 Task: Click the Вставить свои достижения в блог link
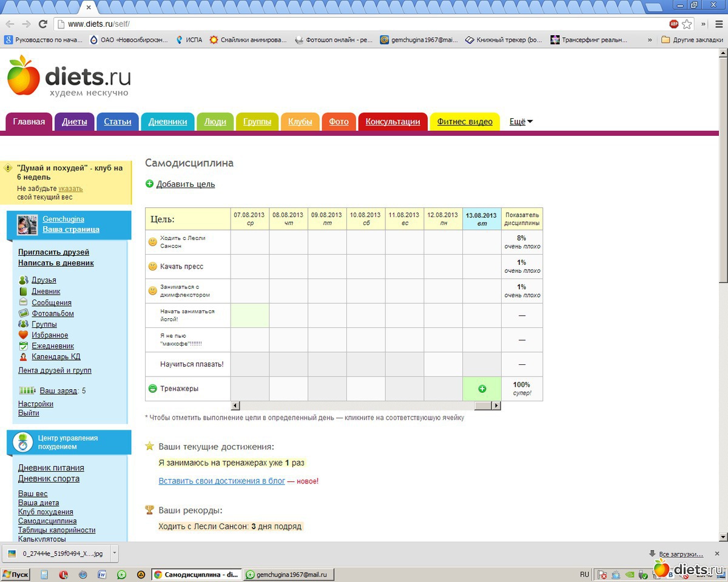pos(221,481)
